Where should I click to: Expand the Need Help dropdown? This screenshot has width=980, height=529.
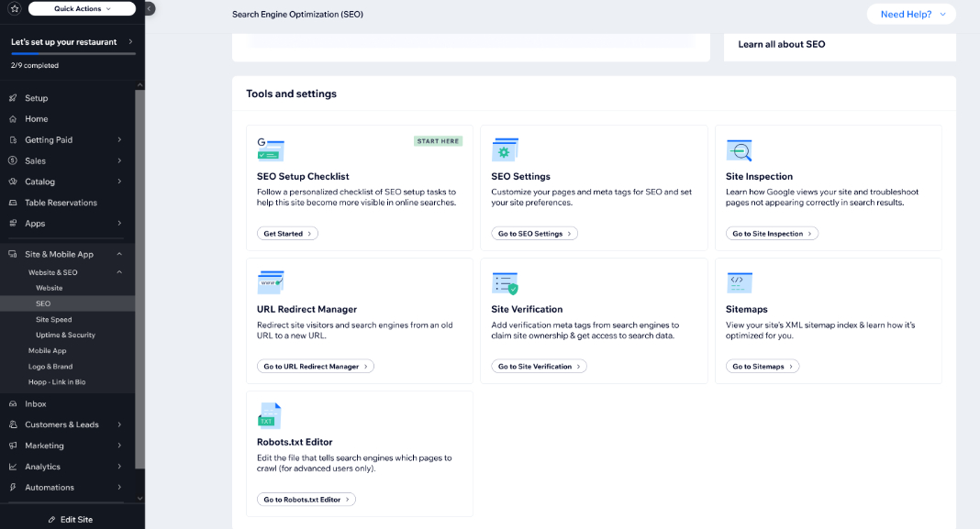(x=909, y=14)
